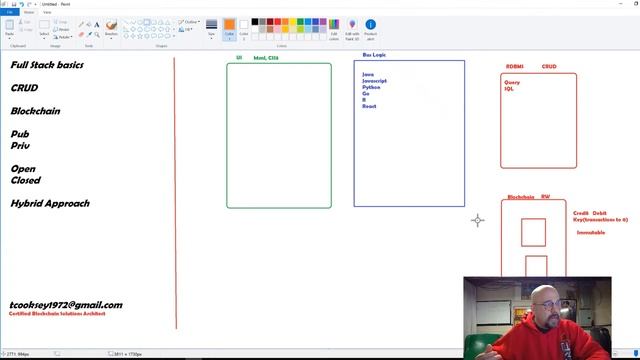The image size is (640, 360).
Task: Click the Crop button
Action: (x=61, y=22)
